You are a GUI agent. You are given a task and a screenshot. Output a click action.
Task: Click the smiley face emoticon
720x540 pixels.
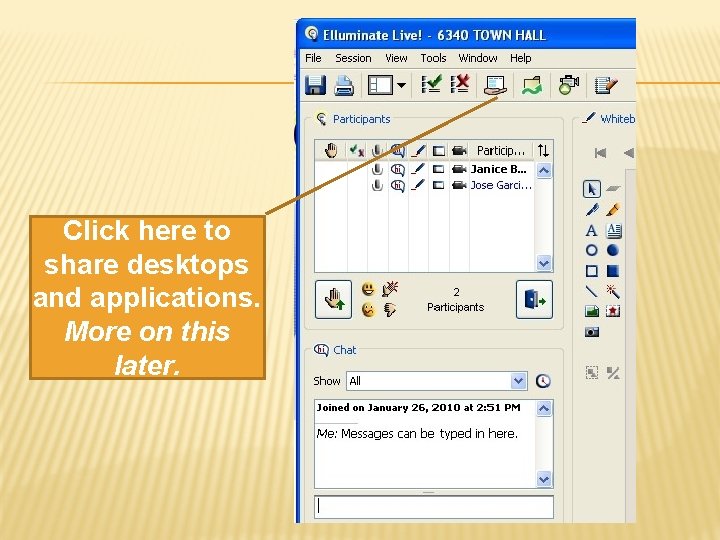pyautogui.click(x=368, y=289)
